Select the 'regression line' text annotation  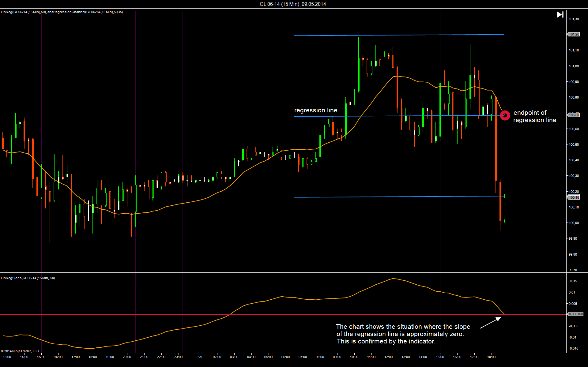click(x=315, y=110)
